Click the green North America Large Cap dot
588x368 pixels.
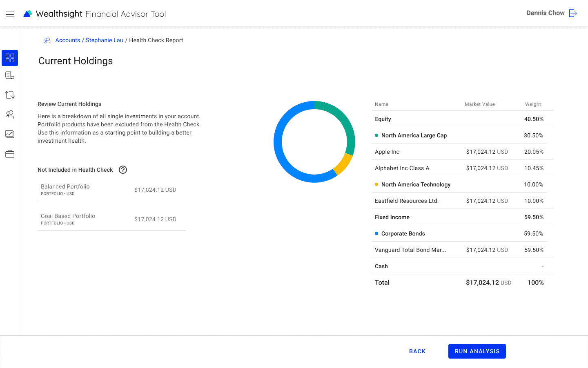(x=376, y=135)
